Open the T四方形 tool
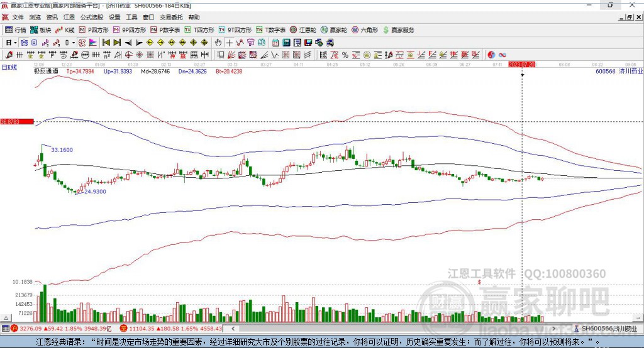 tap(199, 30)
